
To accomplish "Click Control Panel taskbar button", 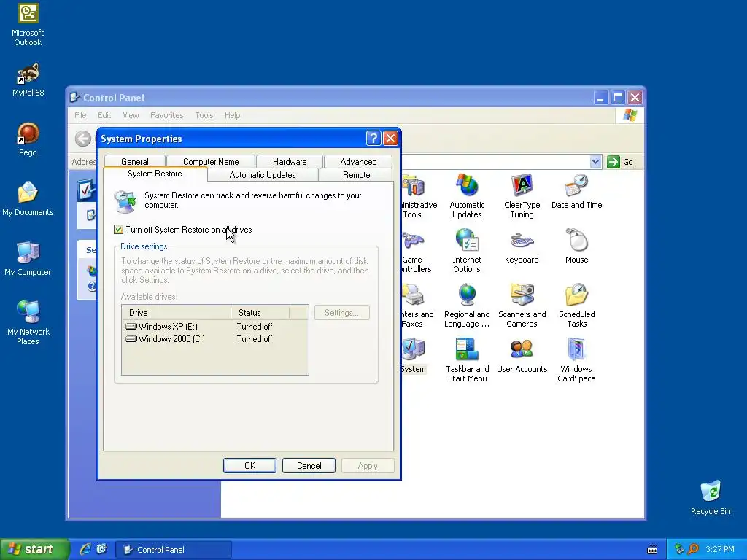I will 174,550.
